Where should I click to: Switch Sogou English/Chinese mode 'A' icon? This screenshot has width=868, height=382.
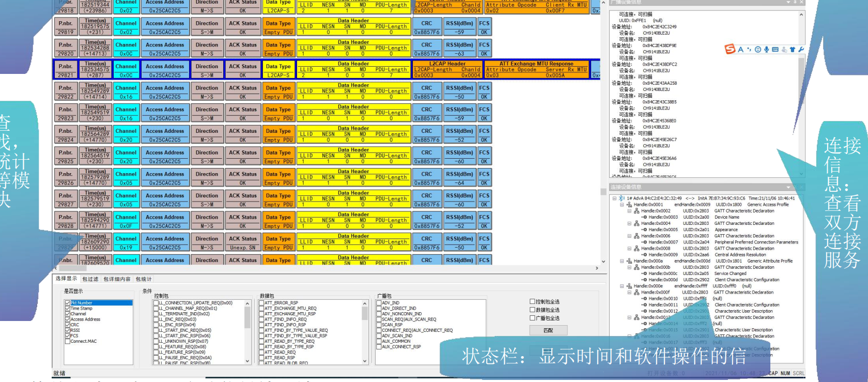click(740, 50)
